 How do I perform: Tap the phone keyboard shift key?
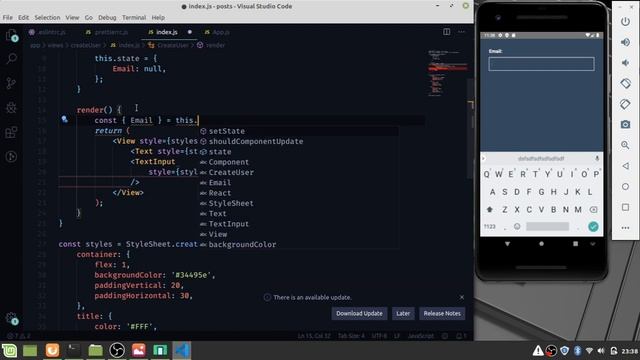(x=489, y=209)
